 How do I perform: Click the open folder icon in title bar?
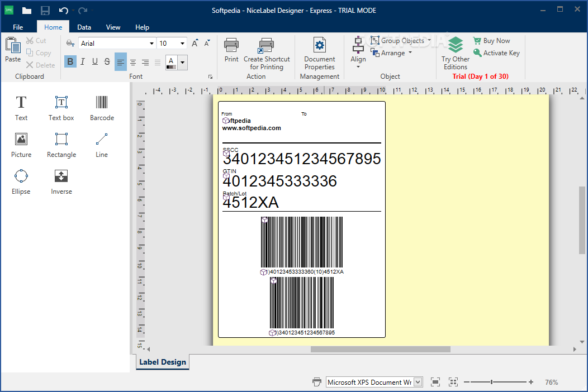coord(27,11)
